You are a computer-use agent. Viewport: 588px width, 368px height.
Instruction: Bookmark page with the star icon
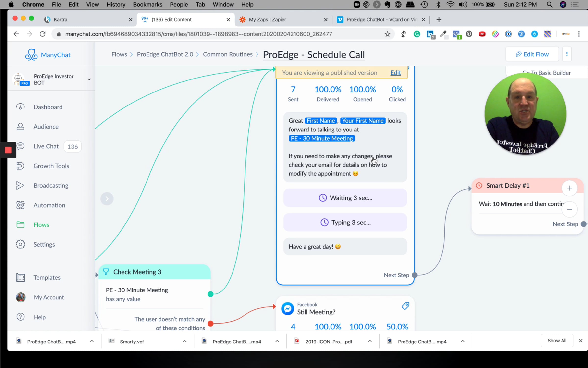pos(387,34)
